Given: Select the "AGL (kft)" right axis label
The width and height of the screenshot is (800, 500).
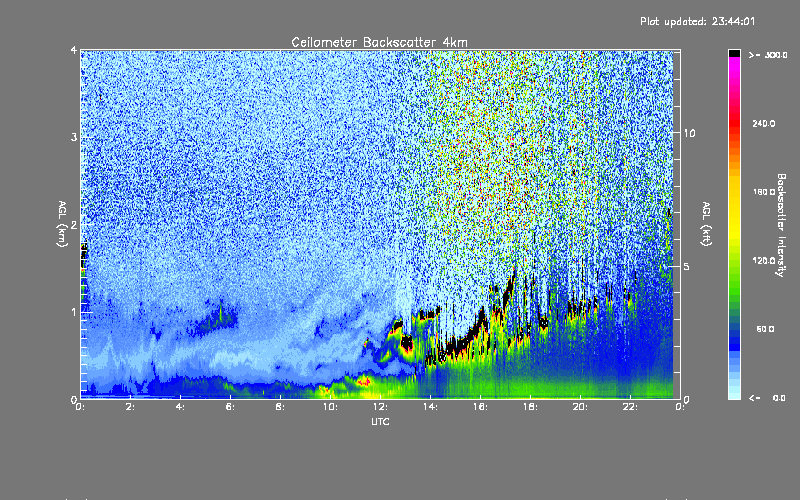Looking at the screenshot, I should 707,224.
